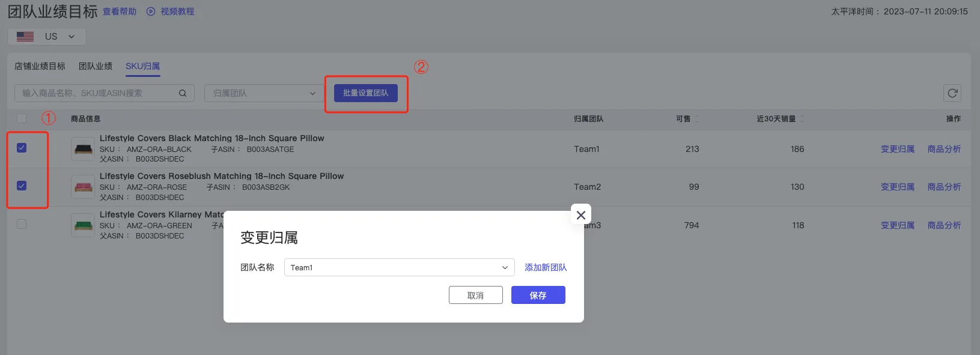Close the 变更归属 dialog with X
This screenshot has height=355, width=980.
(x=581, y=215)
